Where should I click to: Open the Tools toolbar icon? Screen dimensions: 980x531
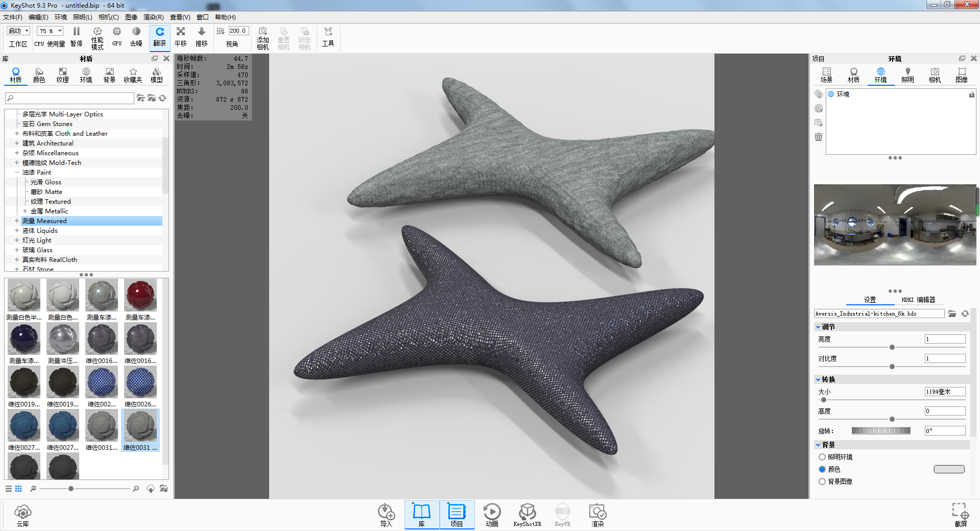pyautogui.click(x=328, y=37)
